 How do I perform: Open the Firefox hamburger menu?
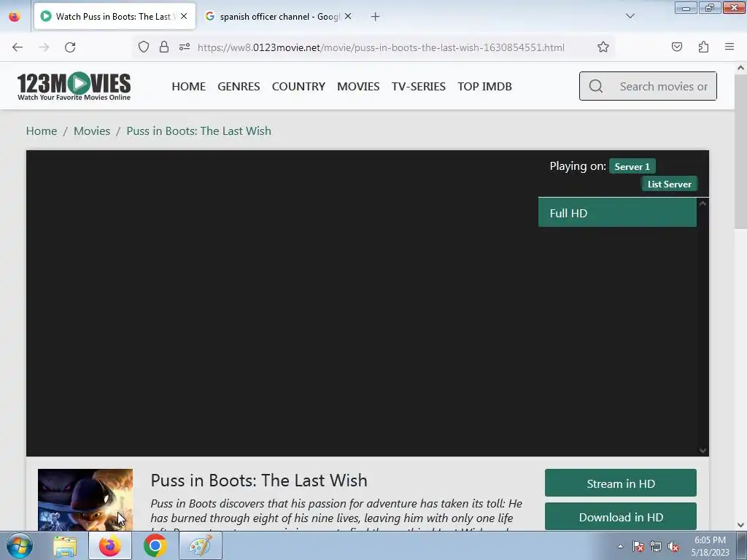pyautogui.click(x=729, y=47)
